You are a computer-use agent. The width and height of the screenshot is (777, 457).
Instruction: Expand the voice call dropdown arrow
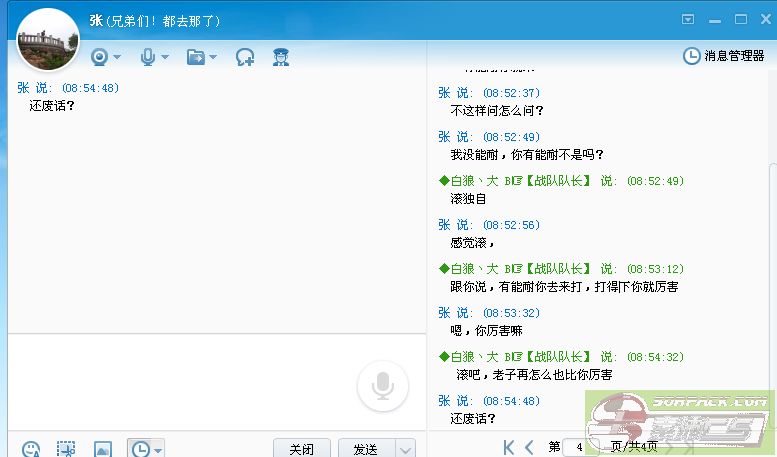click(x=165, y=58)
